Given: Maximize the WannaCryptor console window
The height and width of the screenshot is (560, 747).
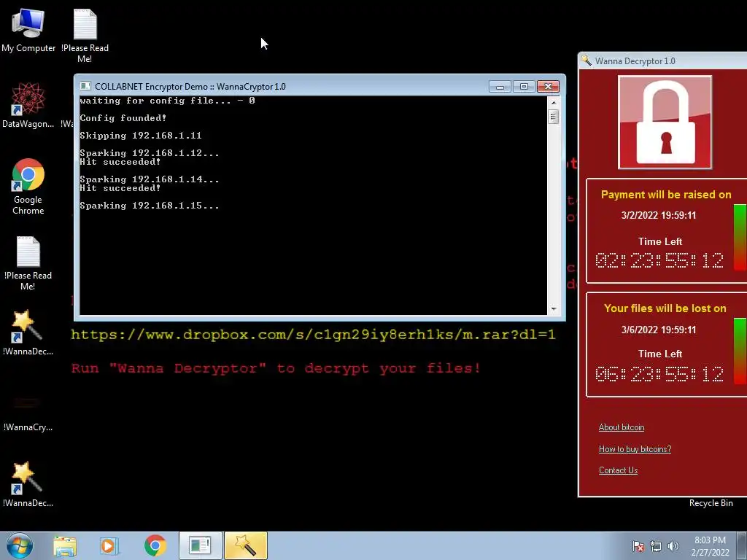Looking at the screenshot, I should click(524, 86).
